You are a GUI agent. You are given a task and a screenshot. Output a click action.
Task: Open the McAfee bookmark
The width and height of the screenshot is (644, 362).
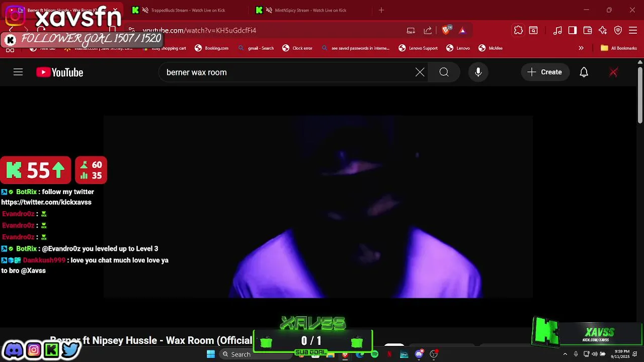tap(491, 48)
